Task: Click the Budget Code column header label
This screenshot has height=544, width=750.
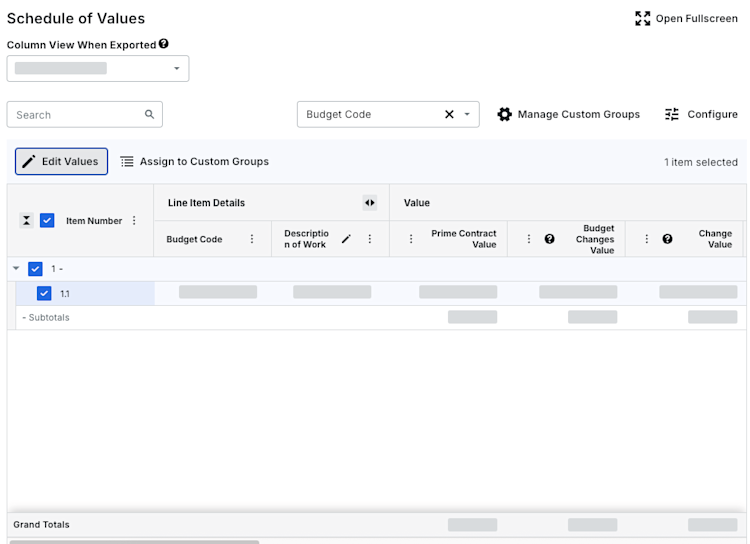Action: tap(194, 239)
